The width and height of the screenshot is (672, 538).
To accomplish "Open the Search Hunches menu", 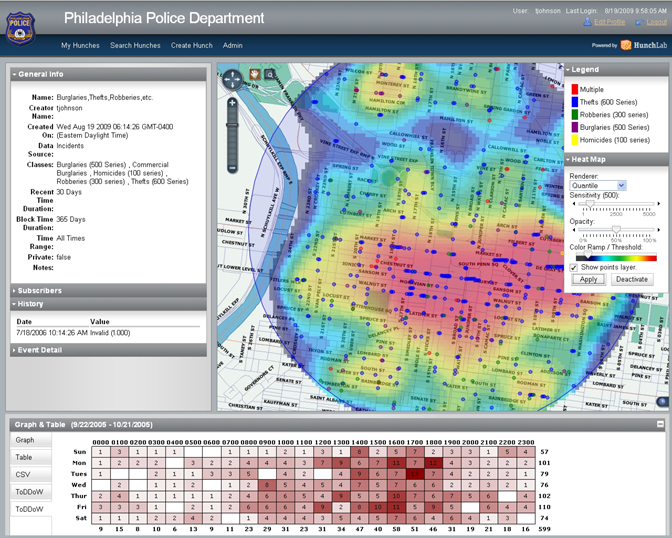I will (135, 45).
